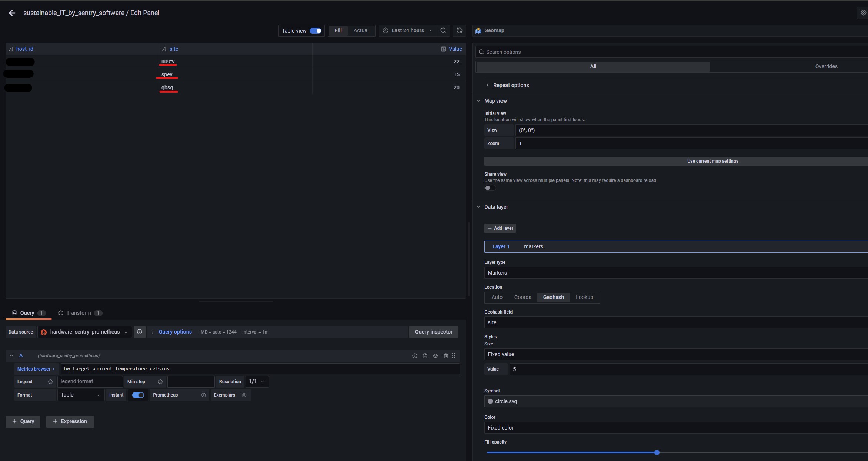Screen dimensions: 868x461
Task: Select Coords location mode
Action: point(523,297)
